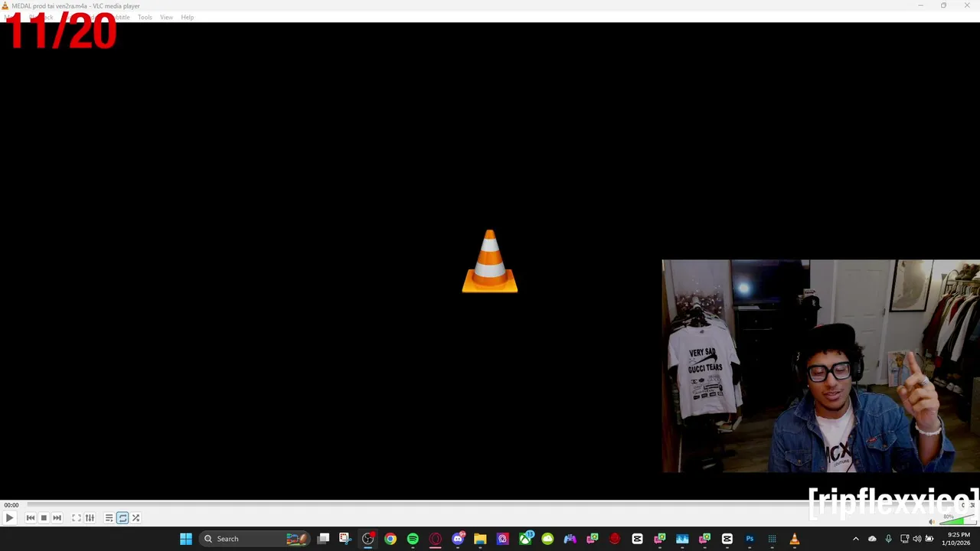
Task: Expand the hidden system tray icons chevron
Action: (x=856, y=539)
